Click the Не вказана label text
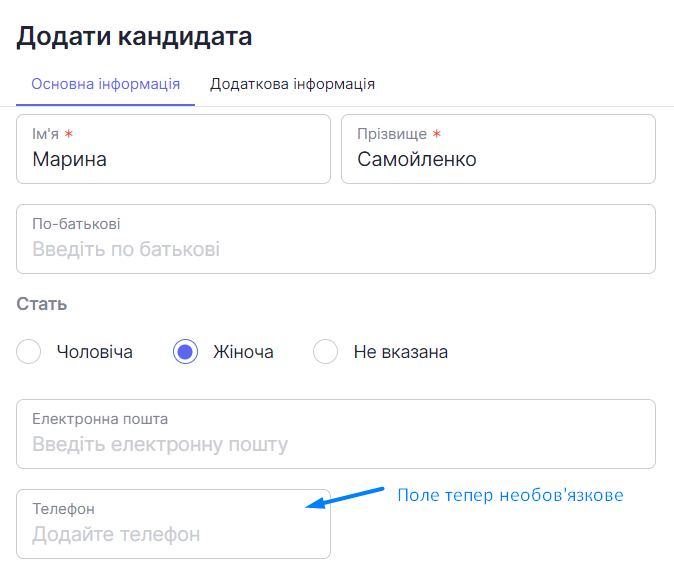The width and height of the screenshot is (674, 574). (401, 352)
